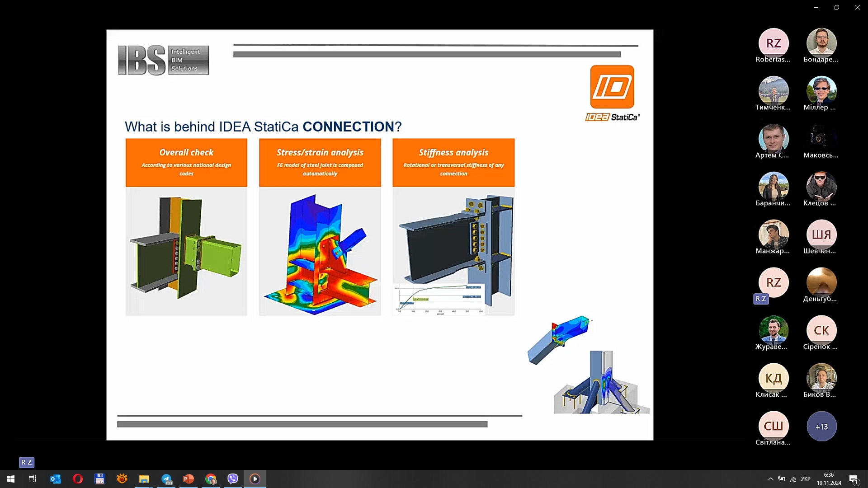Open the orange XnView eye icon
This screenshot has width=868, height=488.
click(122, 479)
